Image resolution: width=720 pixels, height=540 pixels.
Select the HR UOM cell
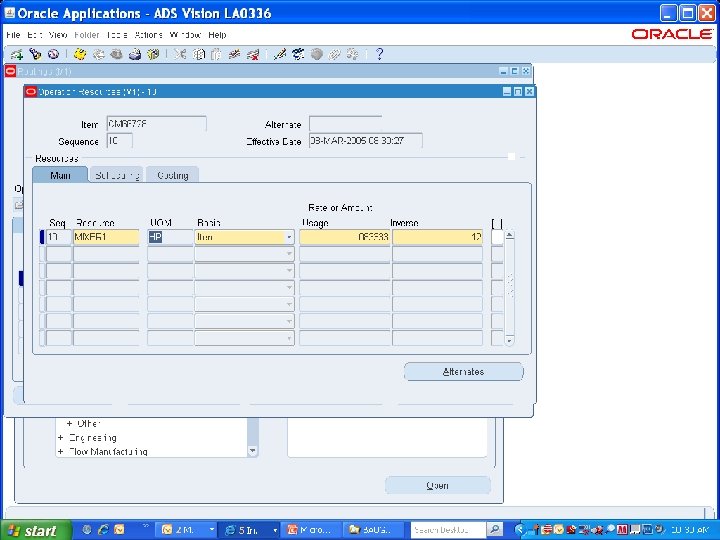[170, 237]
